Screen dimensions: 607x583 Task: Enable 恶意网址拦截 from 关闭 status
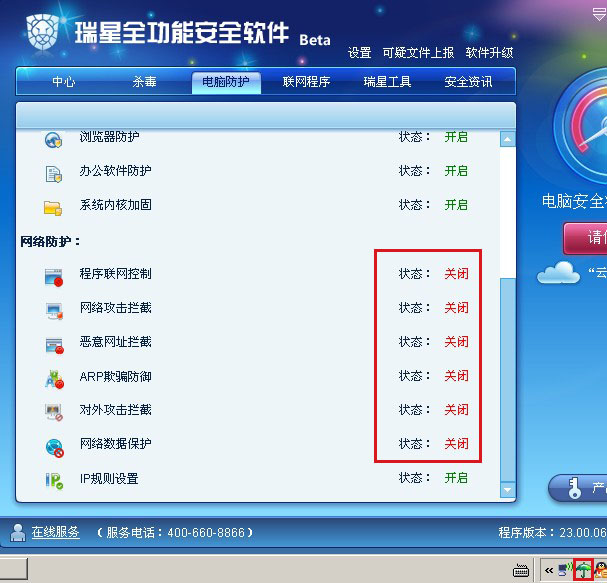(456, 342)
